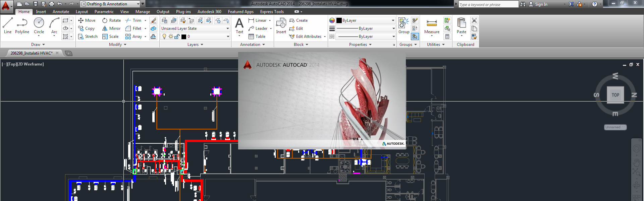This screenshot has height=201, width=644.
Task: Click the Explode icon in Modify panel
Action: [x=153, y=28]
